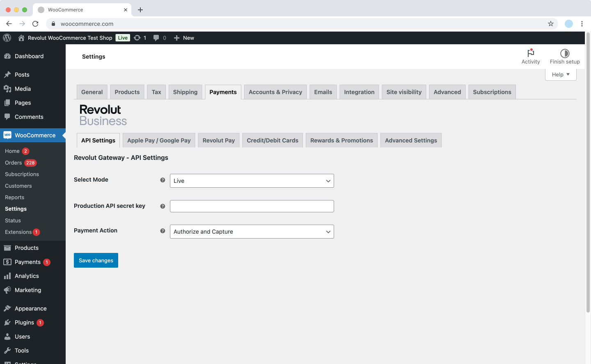
Task: Select the Revolut Pay tab
Action: tap(219, 140)
